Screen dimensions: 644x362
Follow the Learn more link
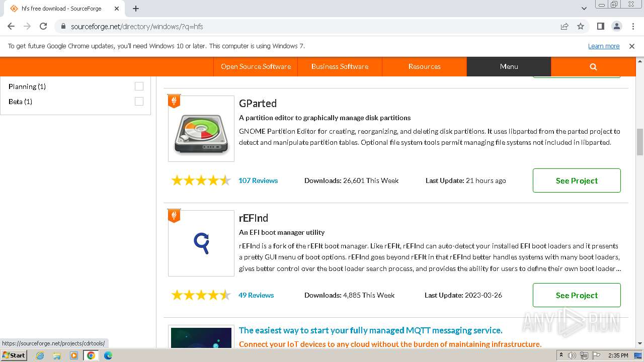click(604, 46)
